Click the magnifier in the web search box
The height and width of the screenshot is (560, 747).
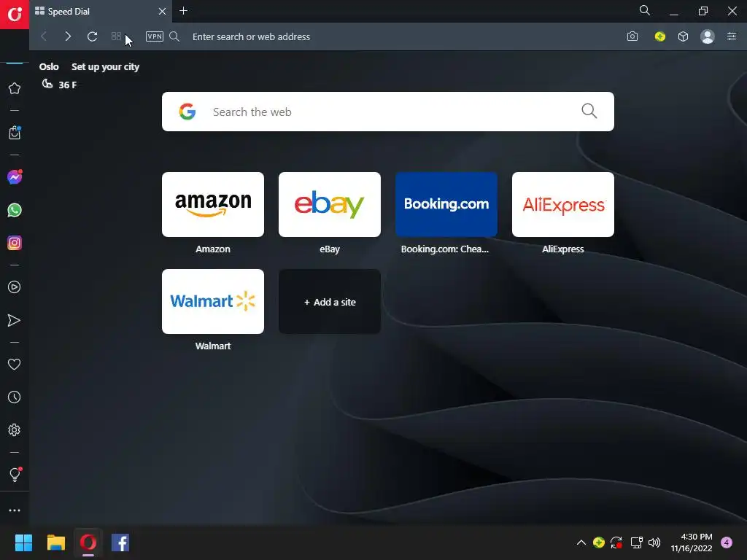tap(589, 112)
